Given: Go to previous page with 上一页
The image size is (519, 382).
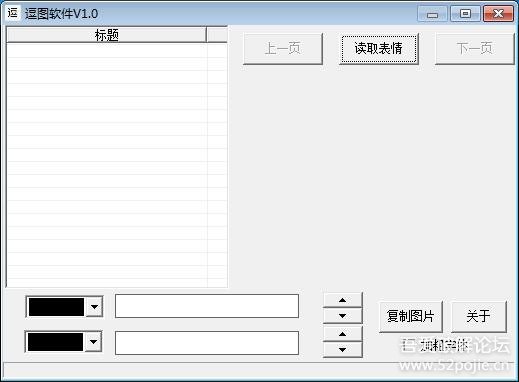Looking at the screenshot, I should pos(283,49).
